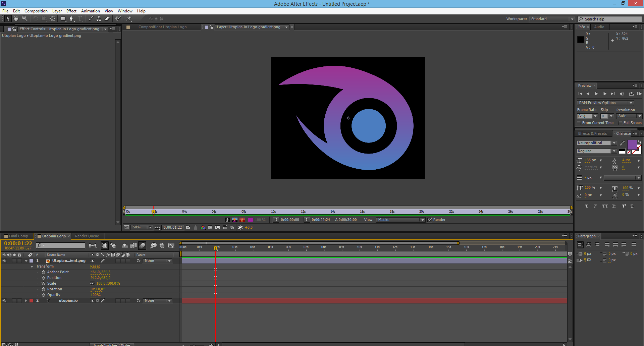
Task: Play the preview
Action: pyautogui.click(x=596, y=94)
